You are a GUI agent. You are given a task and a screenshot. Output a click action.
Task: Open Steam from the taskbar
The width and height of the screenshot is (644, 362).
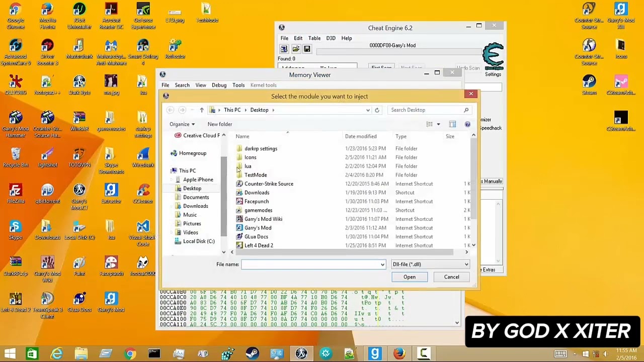252,354
